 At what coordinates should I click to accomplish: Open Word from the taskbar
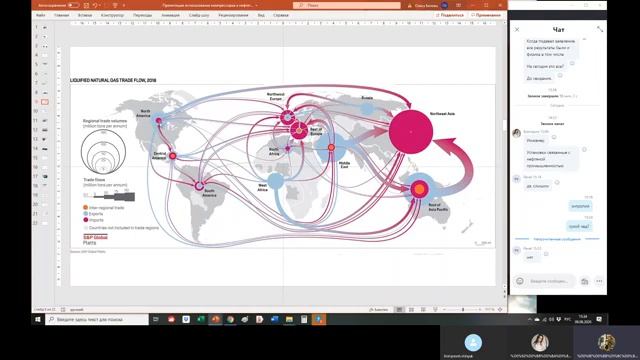[274, 320]
